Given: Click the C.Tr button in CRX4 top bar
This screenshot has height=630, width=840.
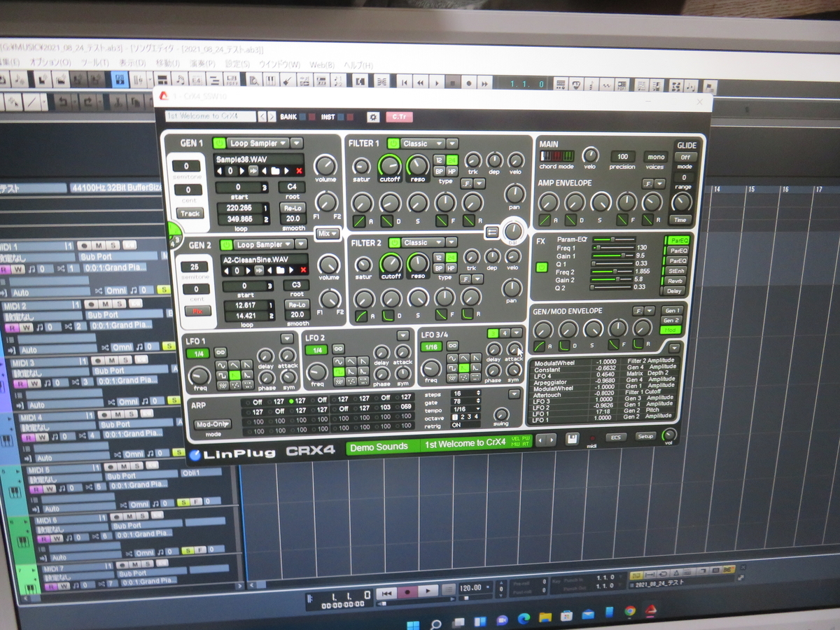Looking at the screenshot, I should pos(400,117).
